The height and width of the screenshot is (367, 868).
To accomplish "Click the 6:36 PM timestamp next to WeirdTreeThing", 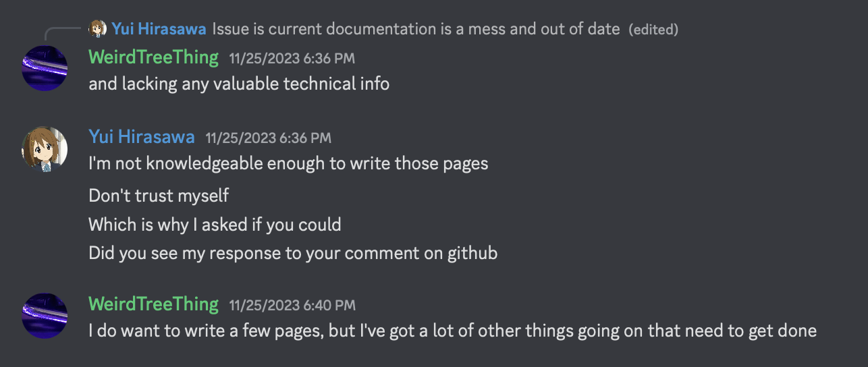I will (x=292, y=59).
